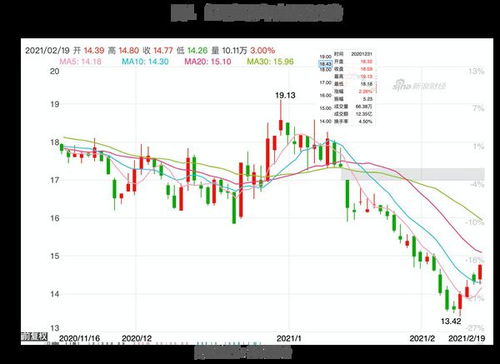Click the 13.42 low price marker
Screen dimensions: 500x364
[x=451, y=321]
